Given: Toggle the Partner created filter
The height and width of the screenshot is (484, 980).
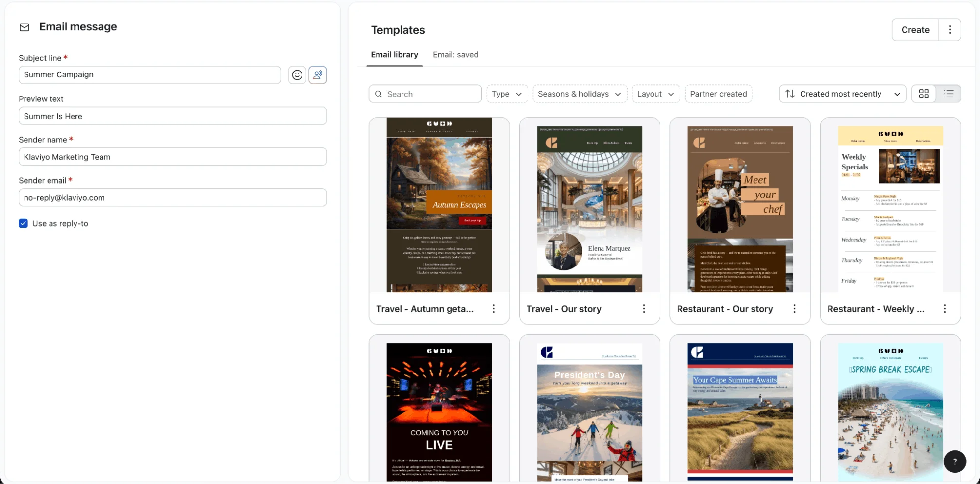Looking at the screenshot, I should [x=718, y=94].
